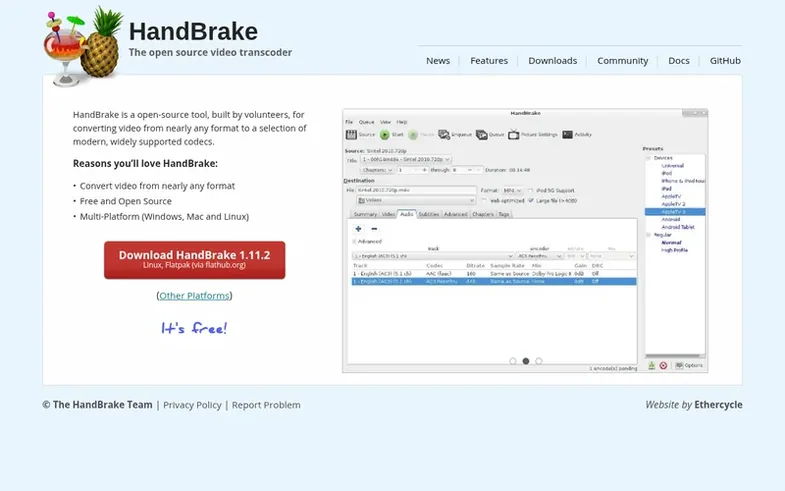Click the Picture Settings television icon

(514, 134)
